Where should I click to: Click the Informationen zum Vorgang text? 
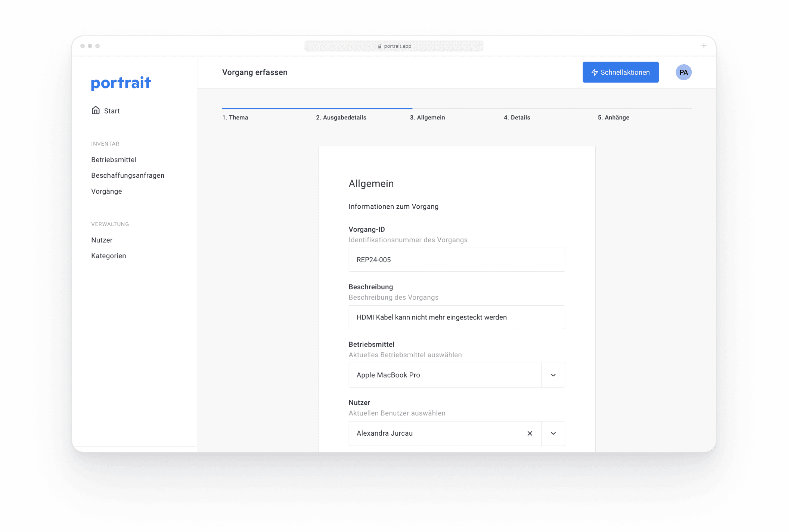tap(393, 206)
